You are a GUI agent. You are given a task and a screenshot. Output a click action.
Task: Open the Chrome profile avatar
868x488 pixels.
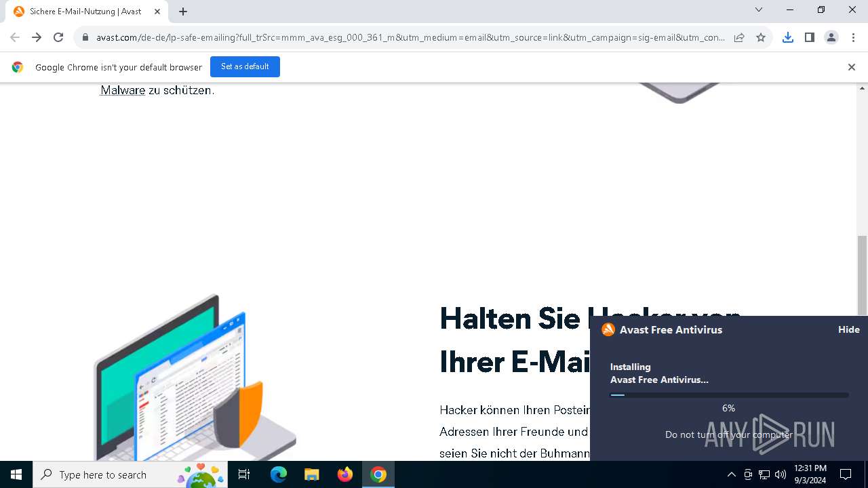point(831,37)
